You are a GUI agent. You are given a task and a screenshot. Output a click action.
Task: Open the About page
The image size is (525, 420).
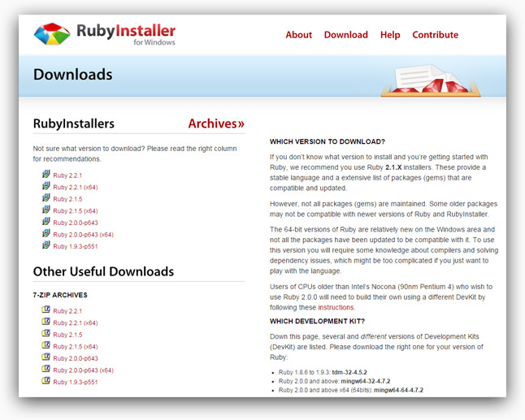coord(298,35)
